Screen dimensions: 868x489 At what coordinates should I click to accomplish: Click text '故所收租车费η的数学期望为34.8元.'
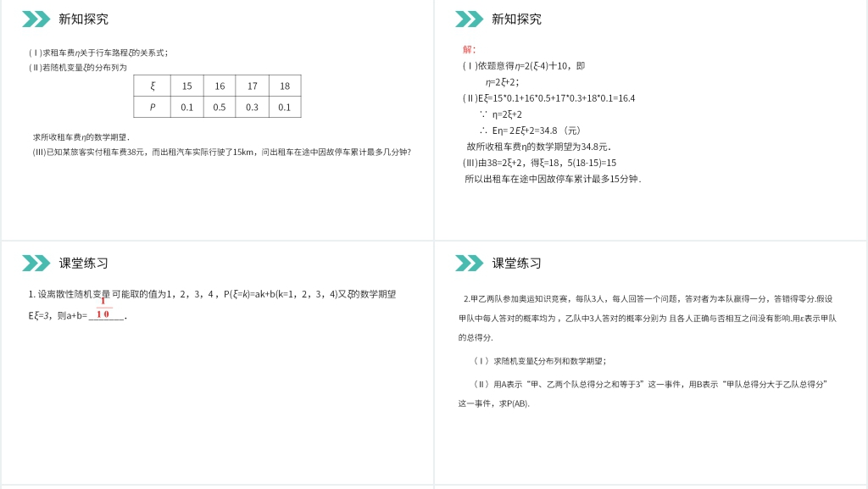(x=538, y=147)
